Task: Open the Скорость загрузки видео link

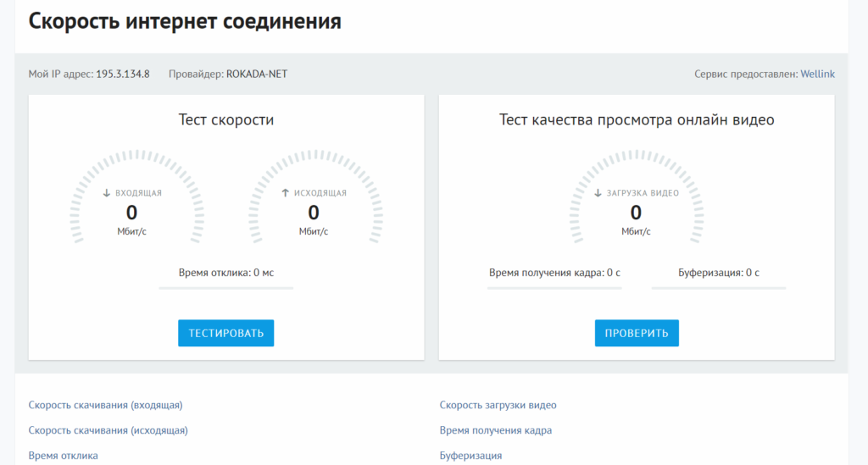Action: tap(498, 406)
